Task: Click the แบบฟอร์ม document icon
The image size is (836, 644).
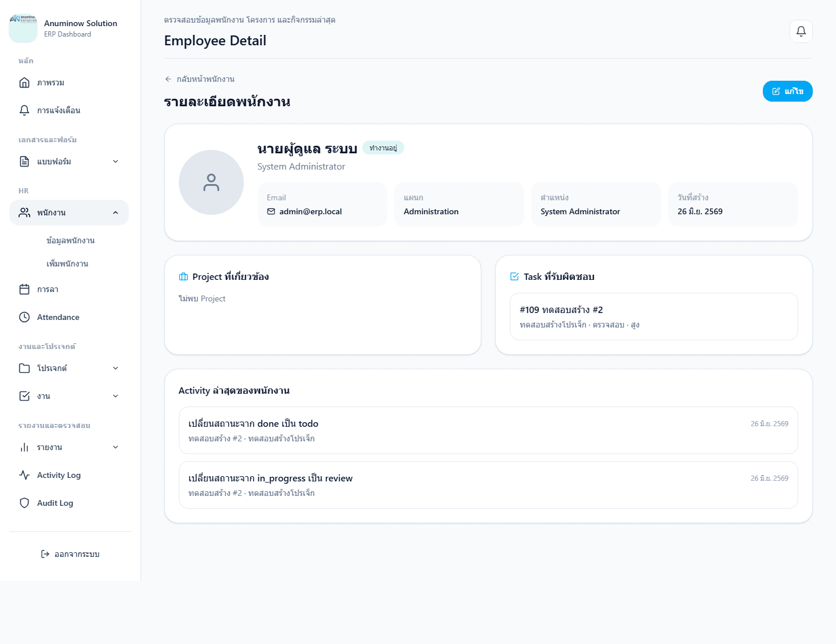Action: (x=24, y=161)
